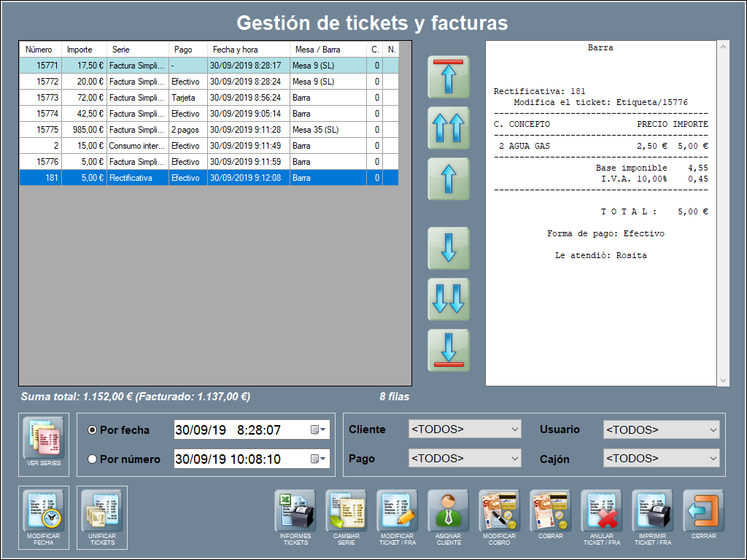Viewport: 747px width, 560px height.
Task: Select the Por número radio button
Action: coord(93,459)
